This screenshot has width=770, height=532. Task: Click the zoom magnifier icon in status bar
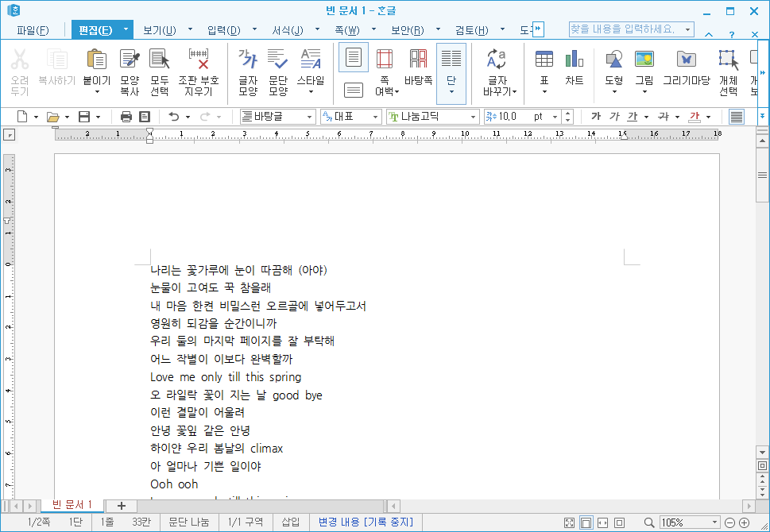(x=649, y=522)
